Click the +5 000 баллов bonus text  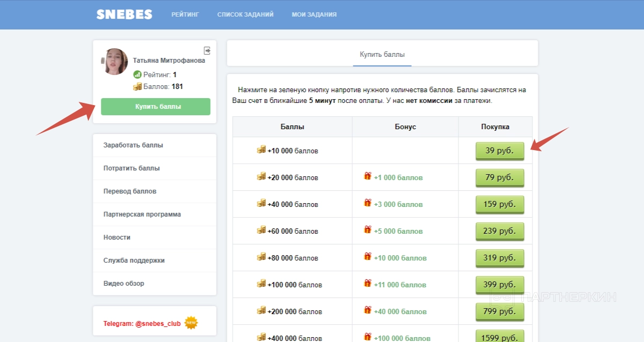pyautogui.click(x=398, y=232)
